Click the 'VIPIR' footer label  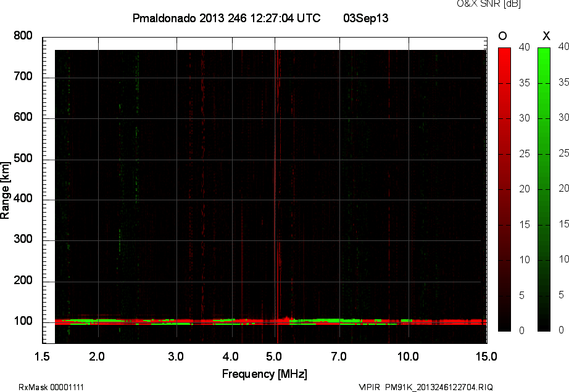369,387
